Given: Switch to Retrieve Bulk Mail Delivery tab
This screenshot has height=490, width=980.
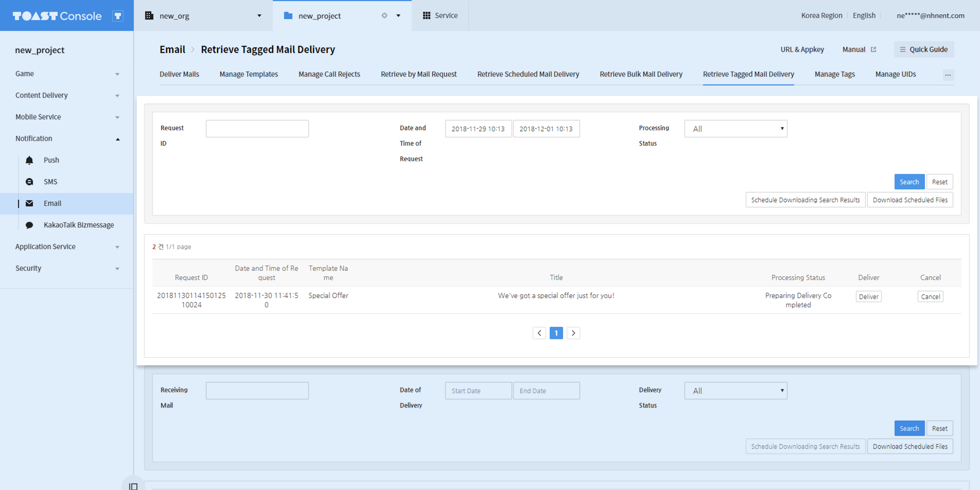Looking at the screenshot, I should tap(640, 74).
